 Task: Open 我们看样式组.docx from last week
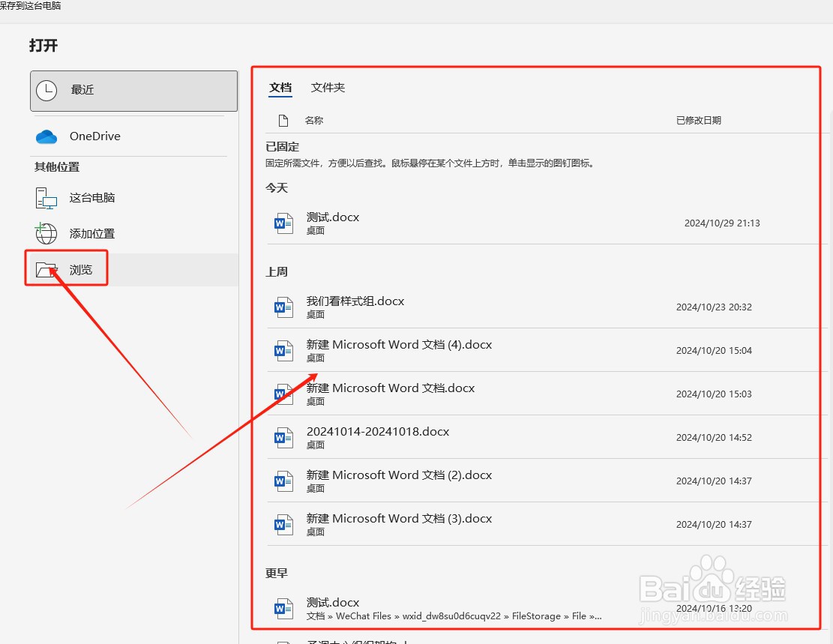pyautogui.click(x=352, y=301)
